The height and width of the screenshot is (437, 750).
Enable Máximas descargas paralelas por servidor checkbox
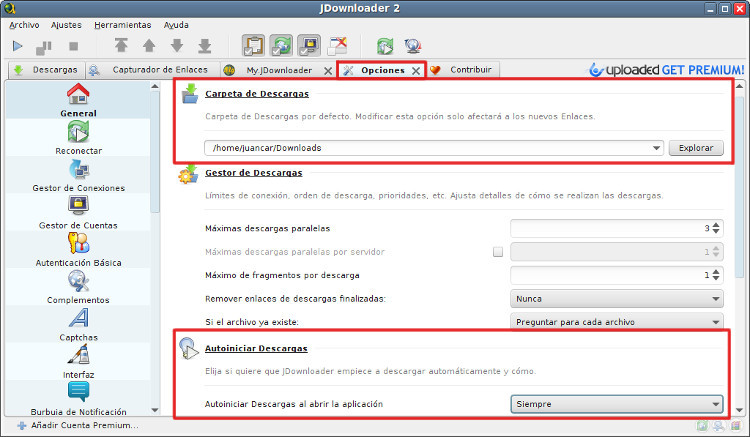(x=498, y=252)
